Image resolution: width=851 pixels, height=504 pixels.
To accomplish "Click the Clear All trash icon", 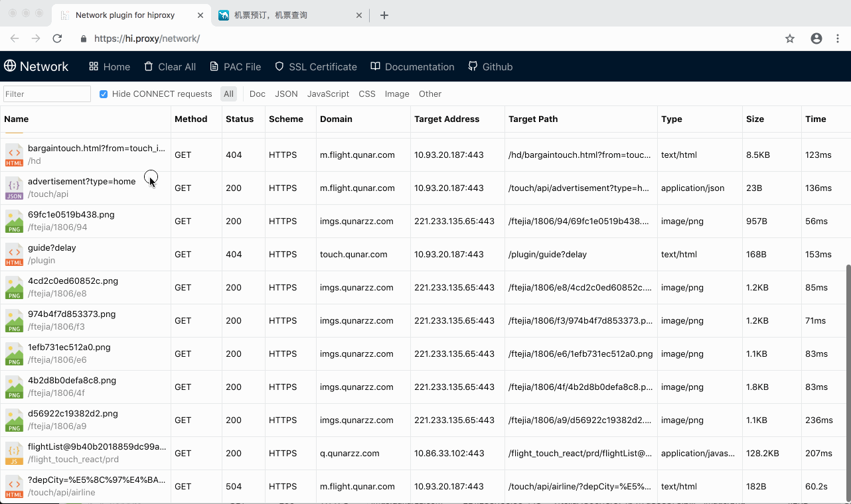I will [x=148, y=66].
